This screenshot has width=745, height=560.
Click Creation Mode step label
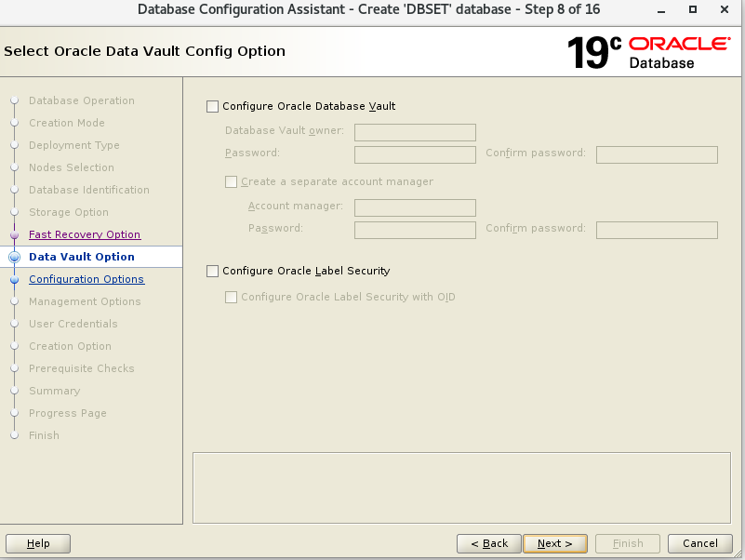click(x=67, y=123)
